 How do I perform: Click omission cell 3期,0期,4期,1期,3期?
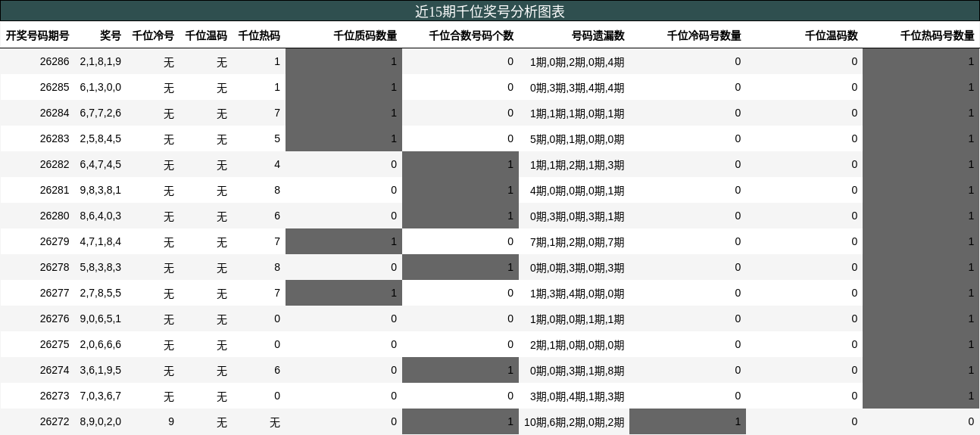point(577,396)
